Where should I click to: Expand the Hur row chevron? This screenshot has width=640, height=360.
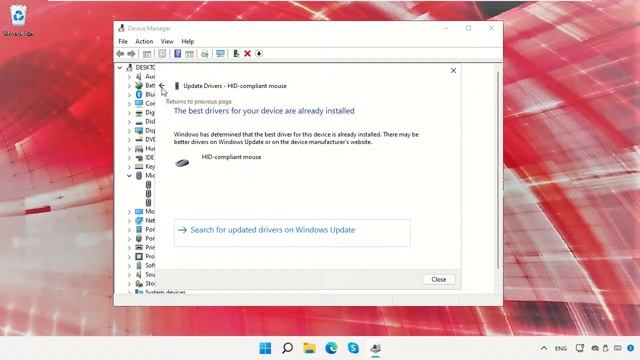(129, 149)
